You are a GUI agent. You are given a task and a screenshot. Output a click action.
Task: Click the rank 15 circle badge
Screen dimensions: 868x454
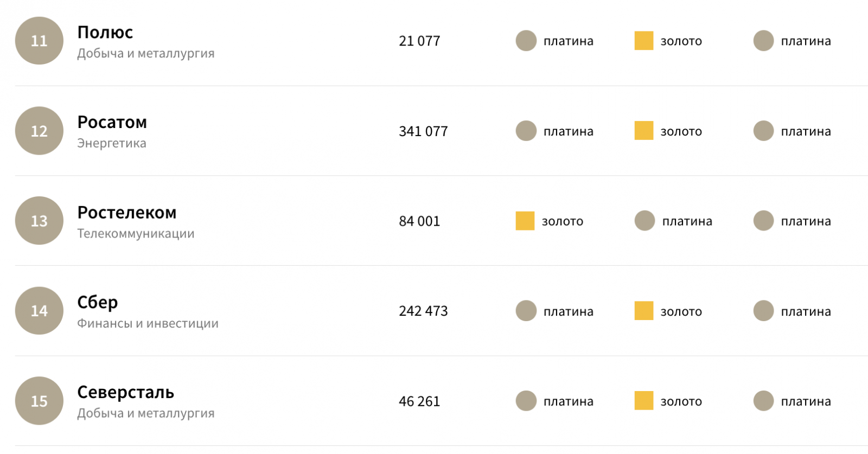(39, 401)
